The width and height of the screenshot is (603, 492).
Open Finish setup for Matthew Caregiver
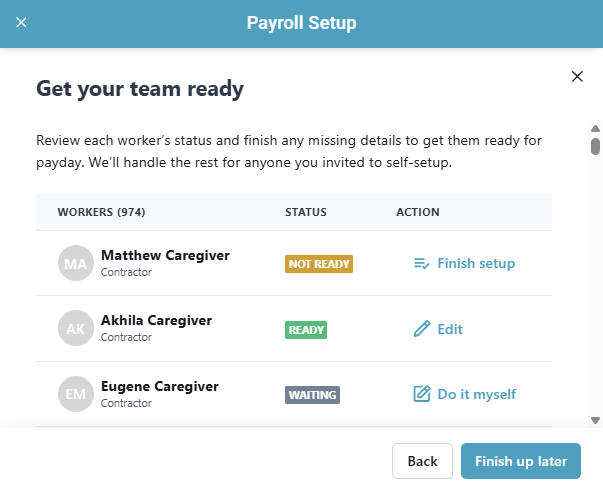tap(476, 264)
